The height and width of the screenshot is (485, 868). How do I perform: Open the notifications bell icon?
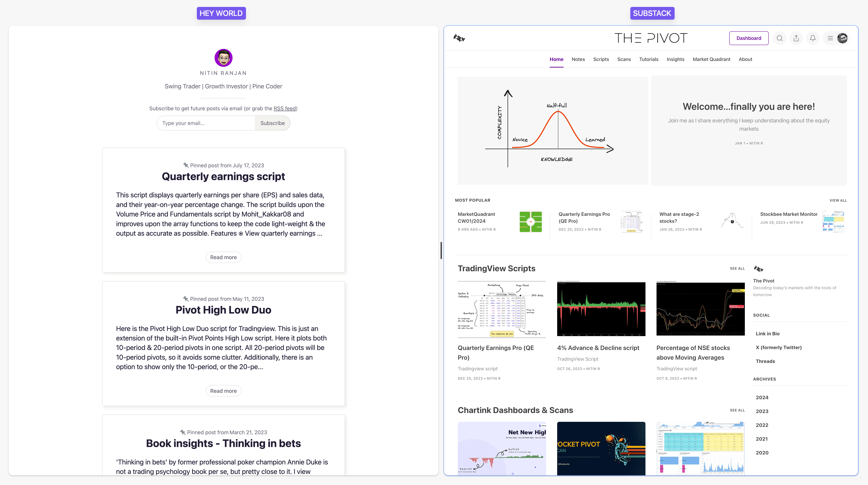click(x=813, y=38)
